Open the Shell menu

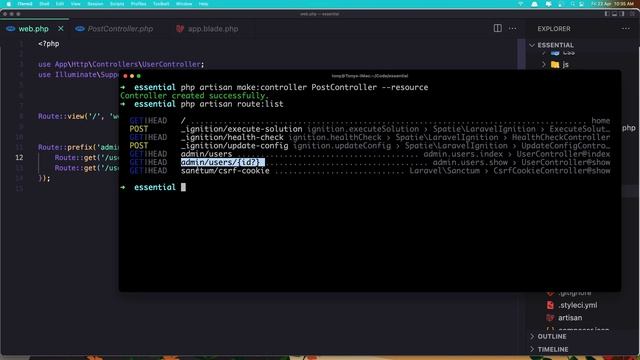coord(44,4)
